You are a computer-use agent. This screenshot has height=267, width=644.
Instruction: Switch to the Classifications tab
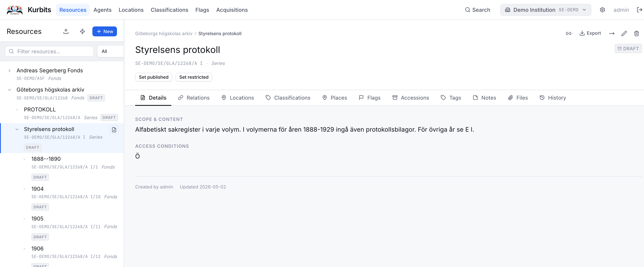288,98
